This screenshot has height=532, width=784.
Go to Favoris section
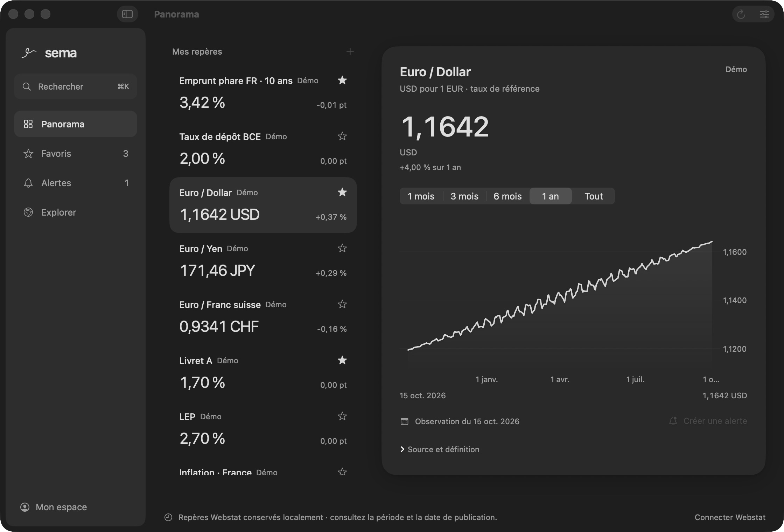tap(75, 153)
